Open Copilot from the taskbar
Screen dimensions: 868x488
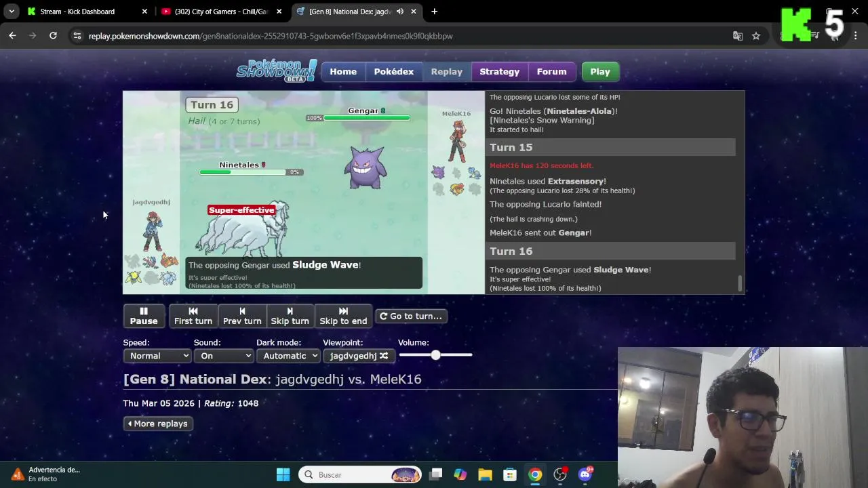[x=460, y=474]
